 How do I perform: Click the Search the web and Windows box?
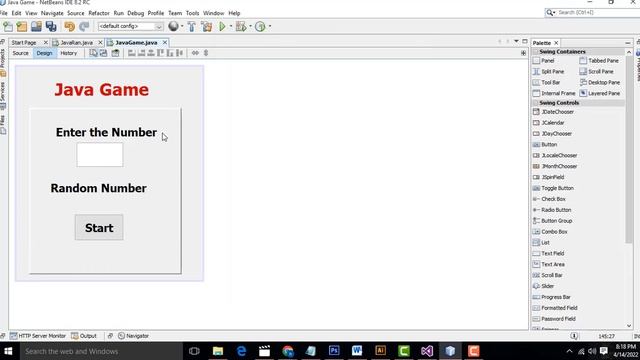[x=101, y=351]
